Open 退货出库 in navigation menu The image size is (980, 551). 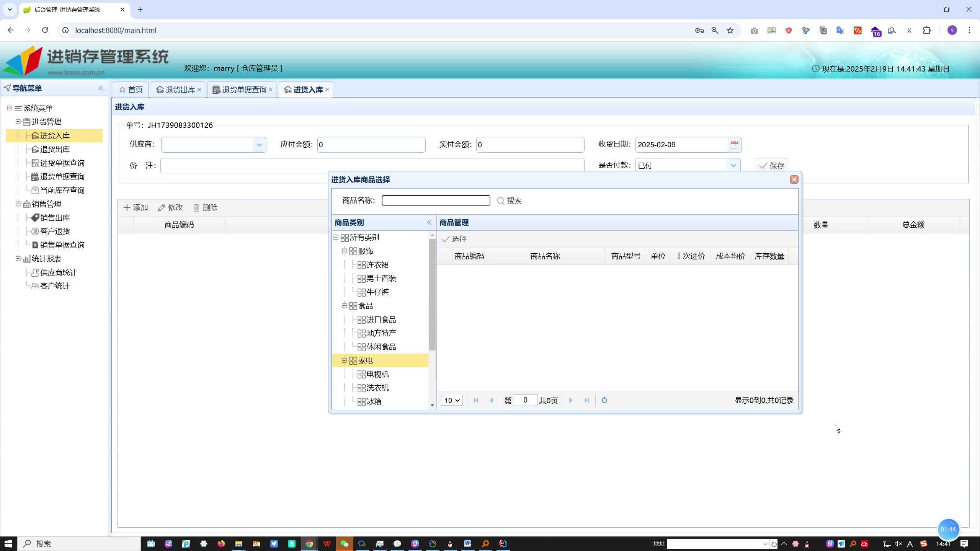tap(55, 149)
